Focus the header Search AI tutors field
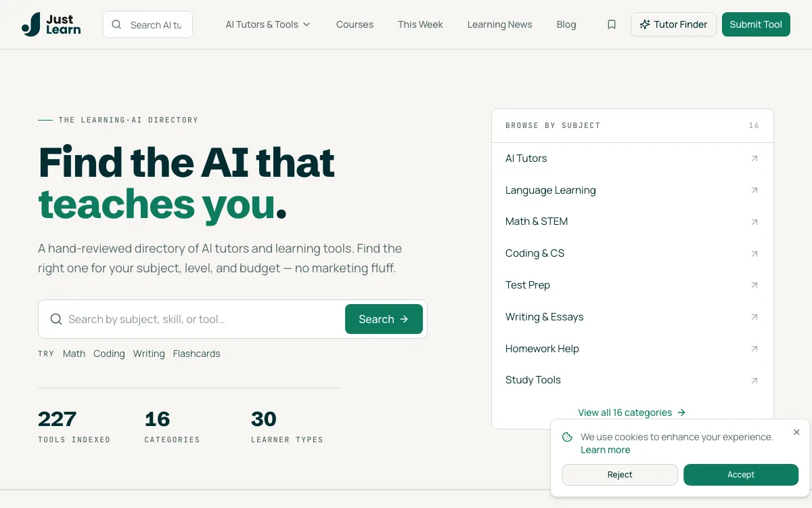812x508 pixels. point(148,24)
